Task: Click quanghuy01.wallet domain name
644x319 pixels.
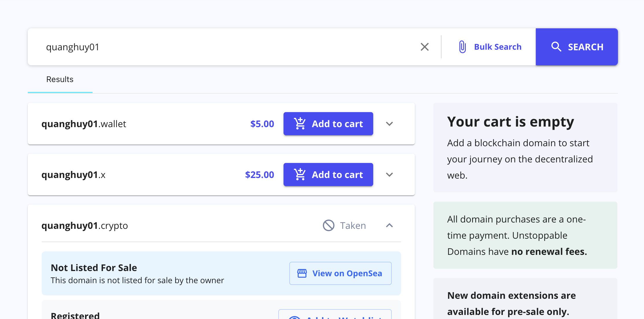Action: [84, 124]
